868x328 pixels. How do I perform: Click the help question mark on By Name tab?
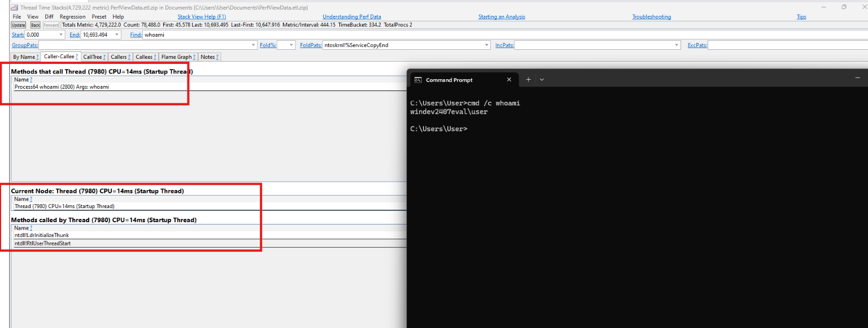point(37,57)
